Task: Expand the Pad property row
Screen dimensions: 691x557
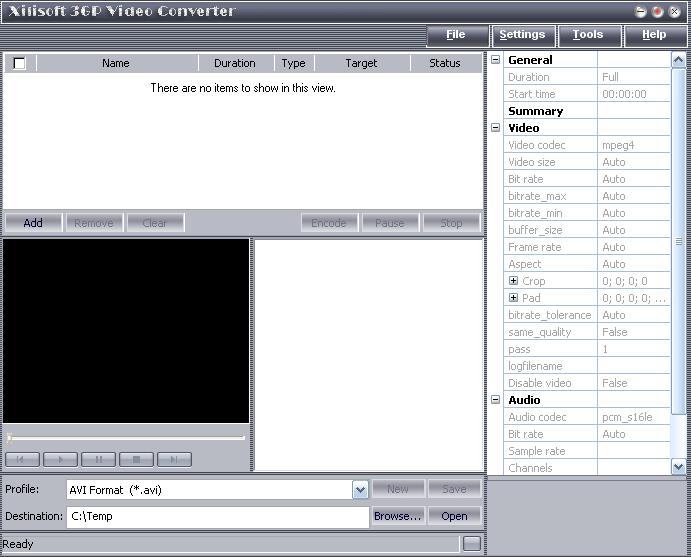Action: coord(514,298)
